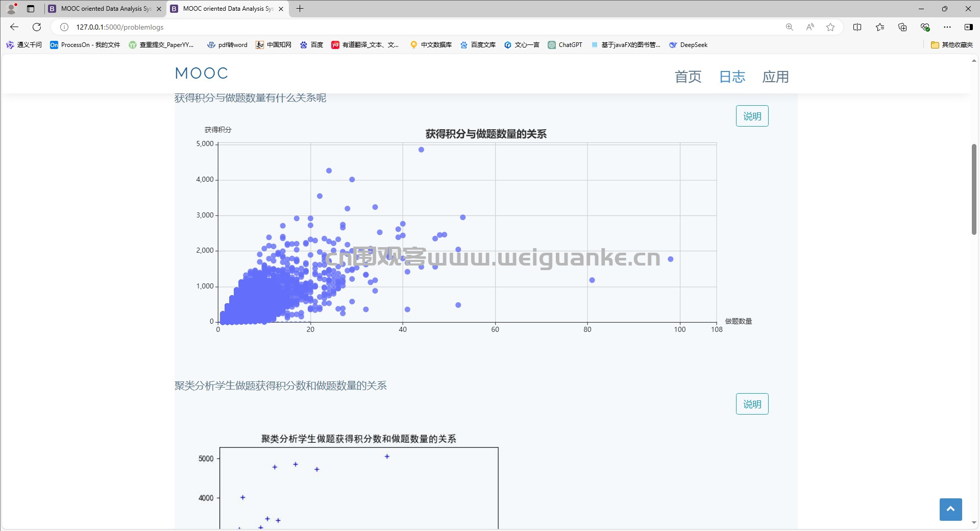The image size is (980, 531).
Task: Open split screen view icon
Action: [x=857, y=27]
